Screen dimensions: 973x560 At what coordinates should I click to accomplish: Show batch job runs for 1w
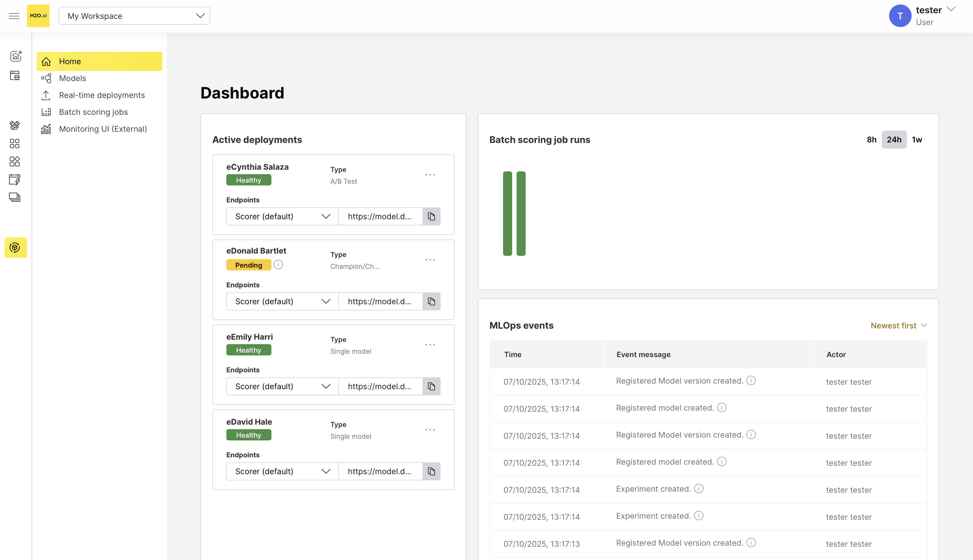point(917,140)
